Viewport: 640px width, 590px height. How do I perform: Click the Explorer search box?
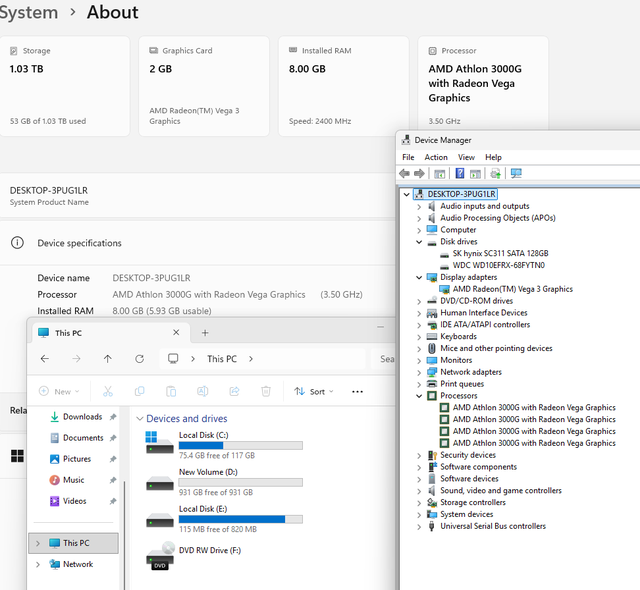pos(384,359)
